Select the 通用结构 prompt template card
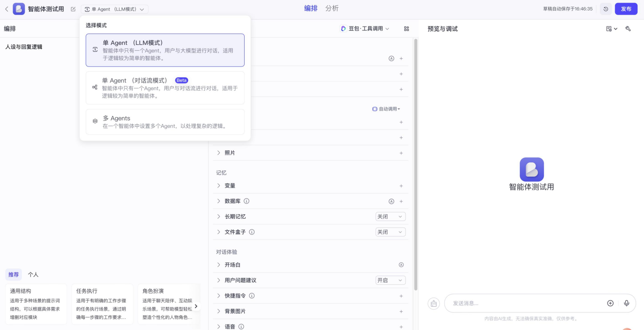 coord(36,304)
